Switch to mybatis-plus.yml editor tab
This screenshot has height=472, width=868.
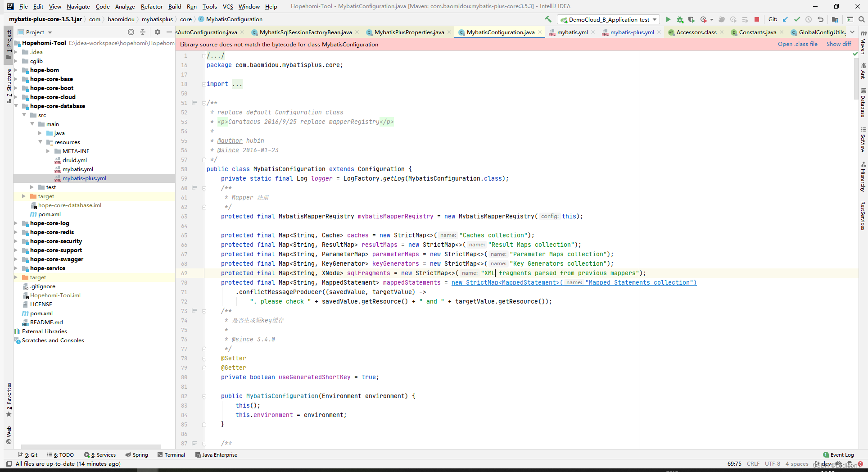pos(632,32)
